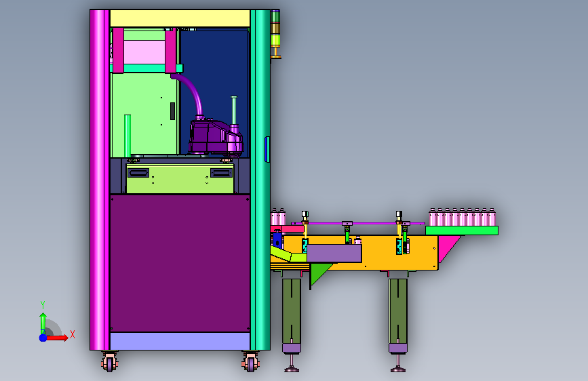Select the left black handle on the drawer

click(x=138, y=173)
